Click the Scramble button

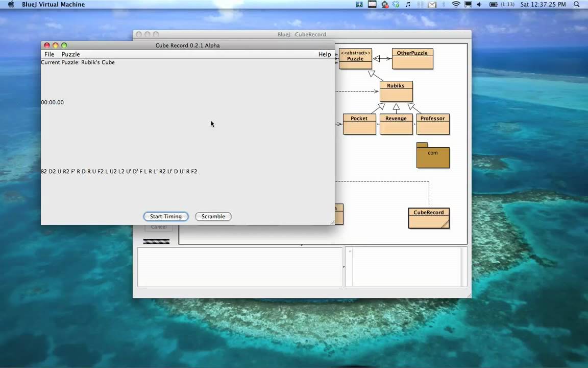(213, 216)
